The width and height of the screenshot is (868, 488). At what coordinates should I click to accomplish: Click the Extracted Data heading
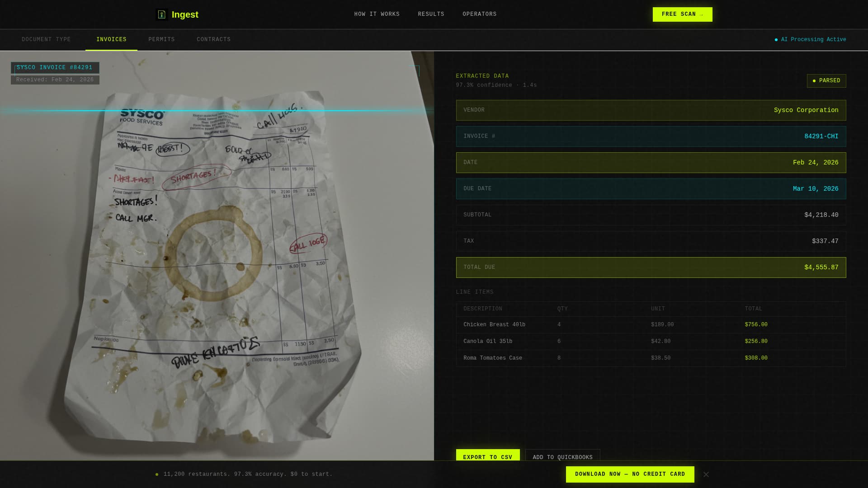(482, 76)
